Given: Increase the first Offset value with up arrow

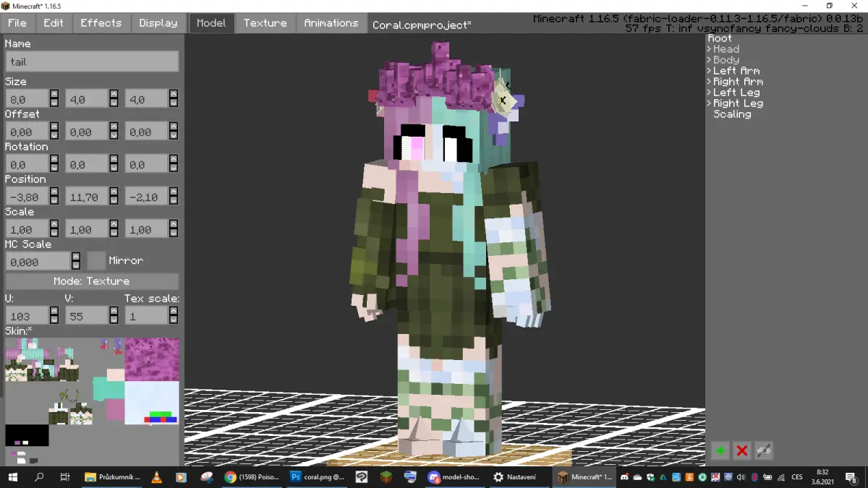Looking at the screenshot, I should pyautogui.click(x=54, y=127).
